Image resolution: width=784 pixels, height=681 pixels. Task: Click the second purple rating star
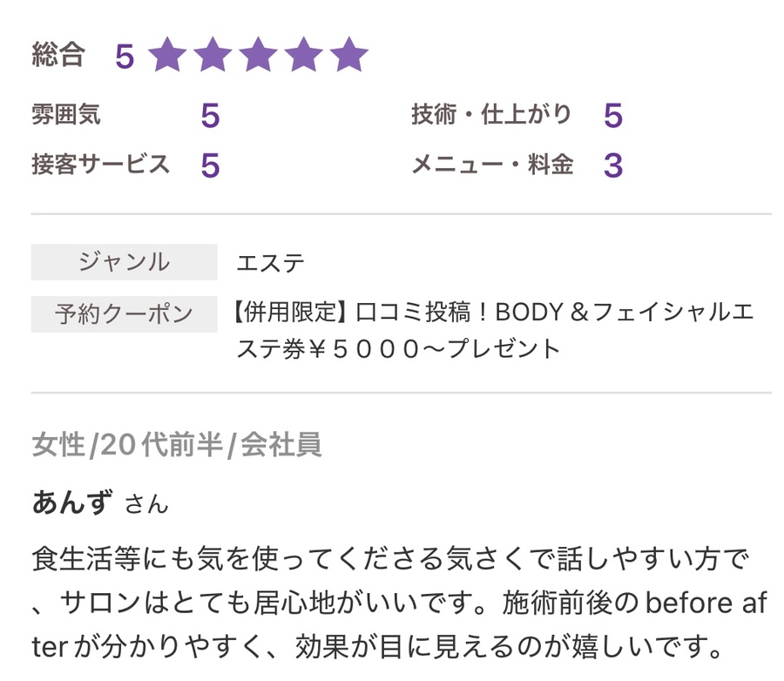[213, 56]
